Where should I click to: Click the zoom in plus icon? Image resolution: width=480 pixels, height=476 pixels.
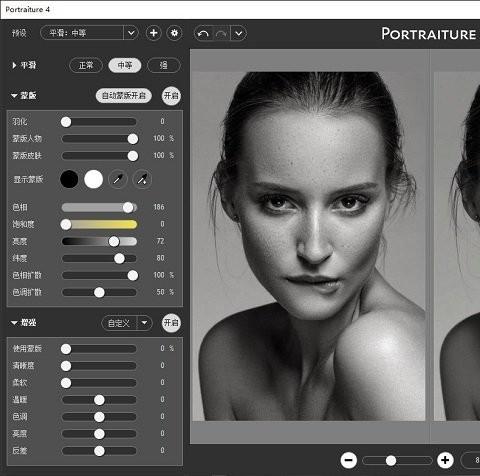445,460
